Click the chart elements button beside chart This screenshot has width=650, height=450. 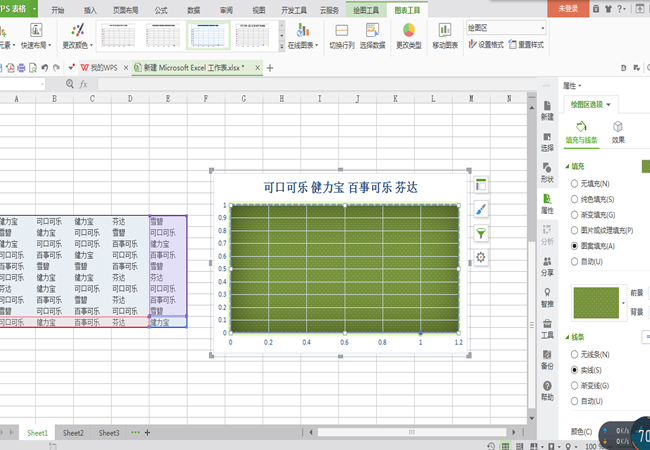480,185
